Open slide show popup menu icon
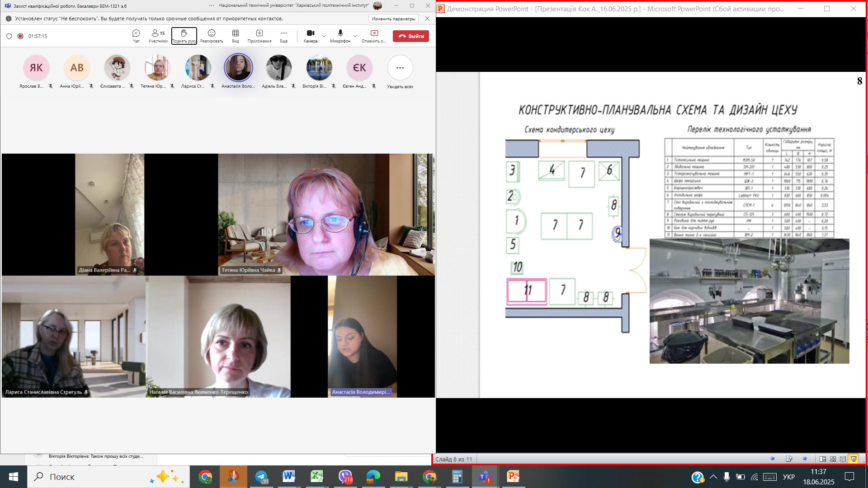Screen dimensions: 868x488 pos(789,459)
